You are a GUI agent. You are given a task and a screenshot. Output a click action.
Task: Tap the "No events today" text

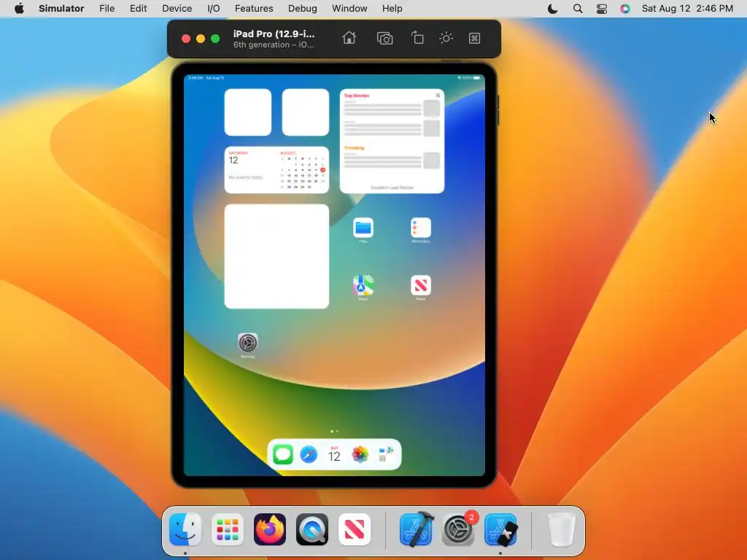click(246, 178)
